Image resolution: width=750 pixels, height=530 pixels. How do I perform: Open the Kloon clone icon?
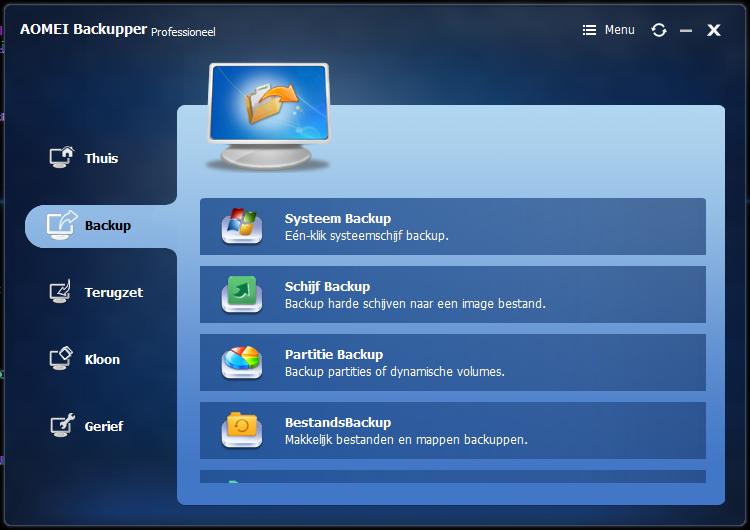(61, 359)
